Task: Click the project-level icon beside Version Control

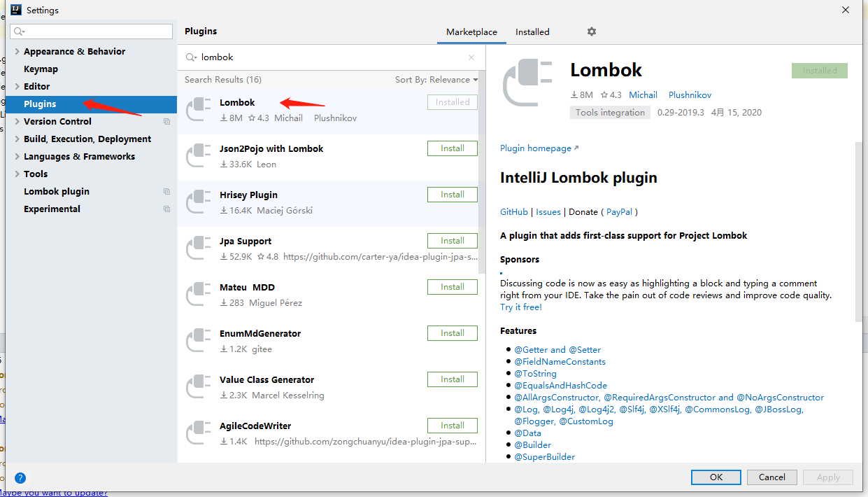Action: point(166,122)
